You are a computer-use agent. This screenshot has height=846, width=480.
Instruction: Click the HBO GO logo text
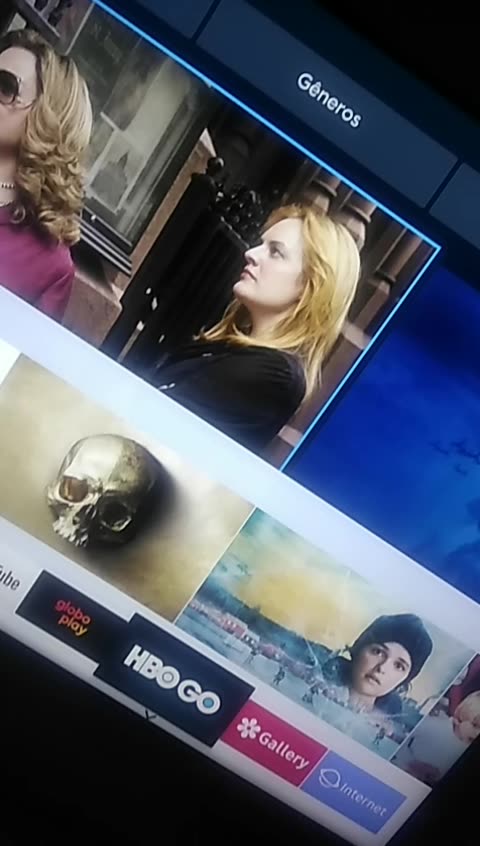pos(172,679)
